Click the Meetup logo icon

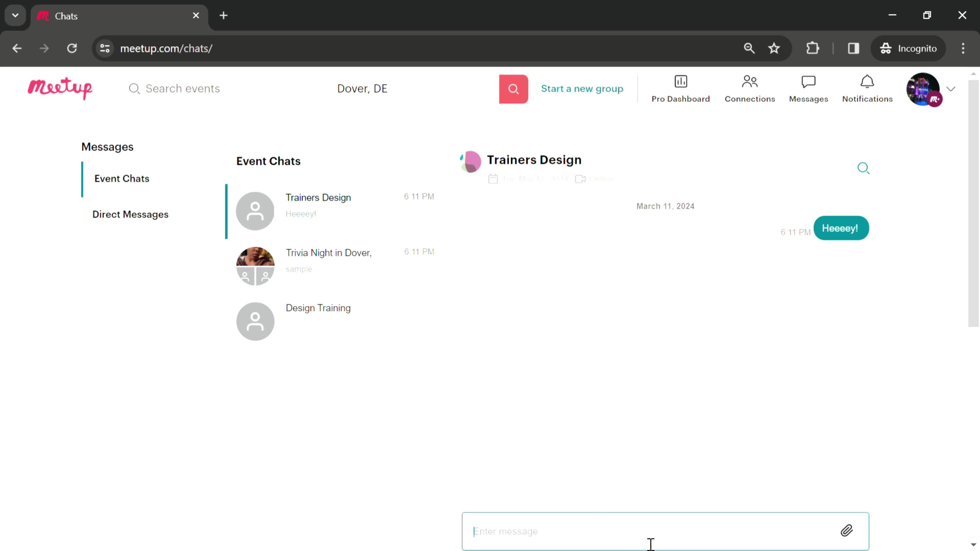[60, 87]
